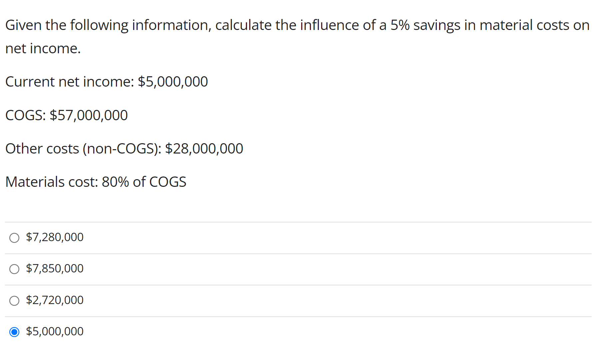The width and height of the screenshot is (607, 364).
Task: Click the 'COGS:' label text
Action: click(x=26, y=115)
